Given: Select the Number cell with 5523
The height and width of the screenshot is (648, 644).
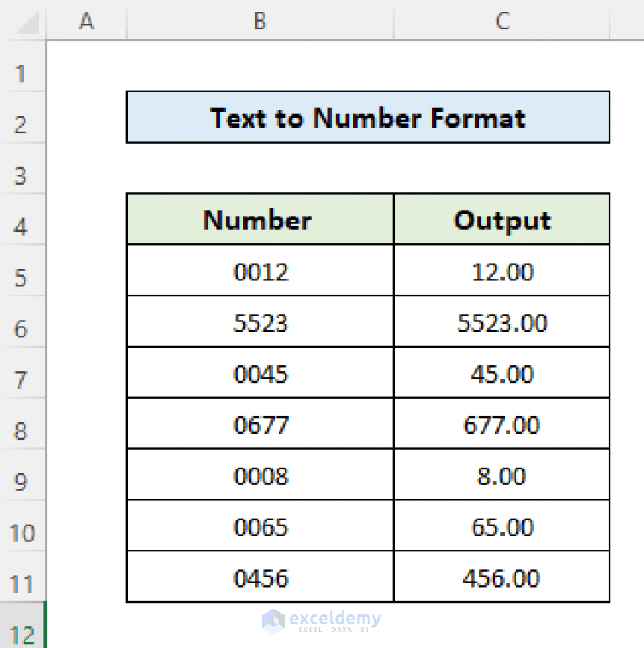Looking at the screenshot, I should coord(260,321).
